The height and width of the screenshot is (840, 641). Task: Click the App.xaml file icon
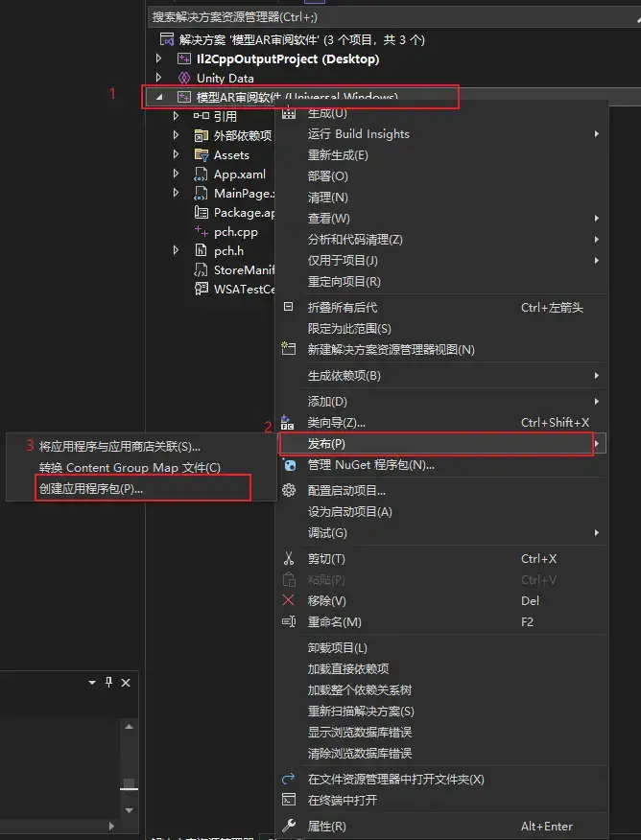point(201,175)
